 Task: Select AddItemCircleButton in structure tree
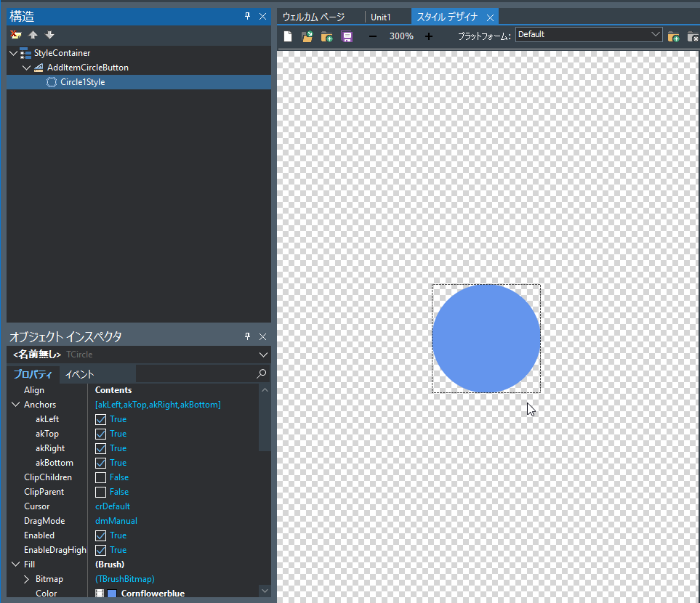click(87, 68)
